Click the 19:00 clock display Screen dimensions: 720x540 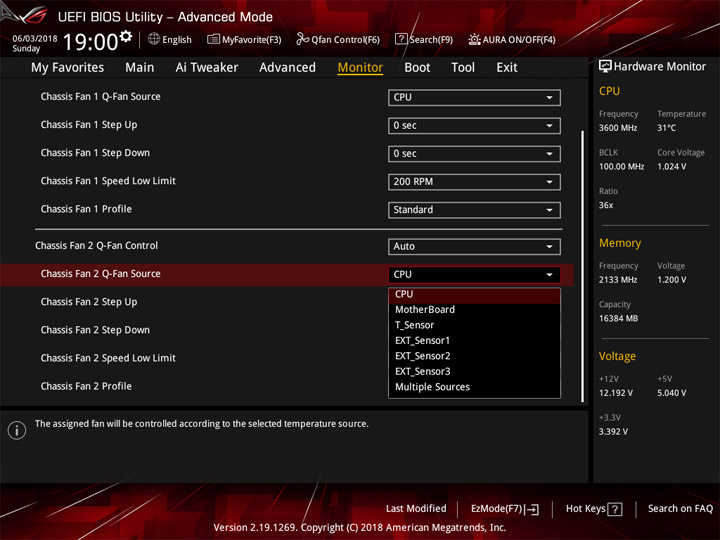tap(90, 42)
